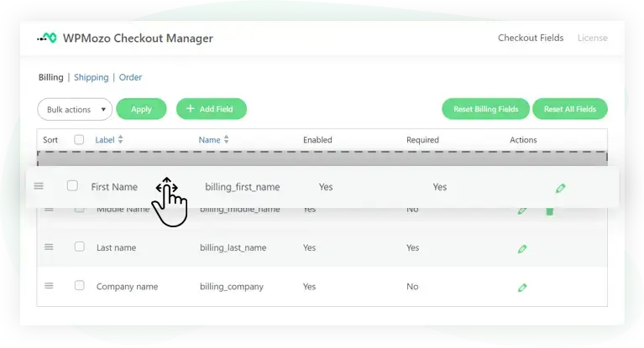The image size is (644, 348).
Task: Check the First Name row checkbox
Action: [72, 186]
